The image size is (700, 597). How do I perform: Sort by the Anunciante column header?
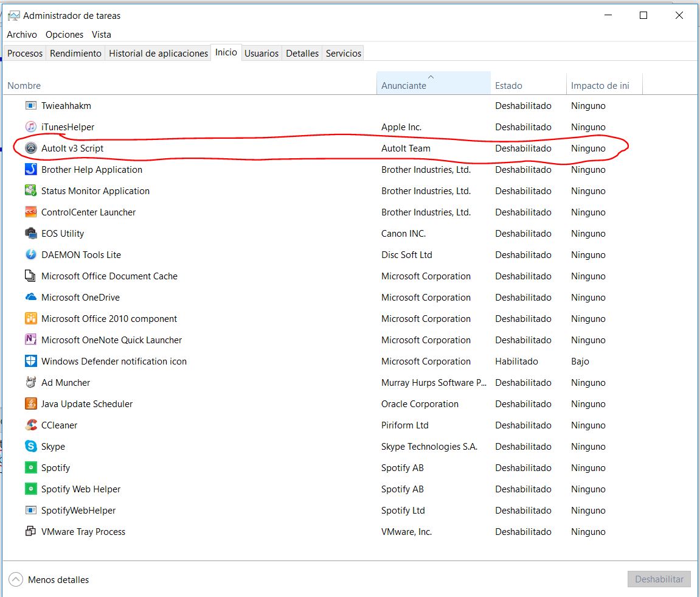[x=434, y=83]
